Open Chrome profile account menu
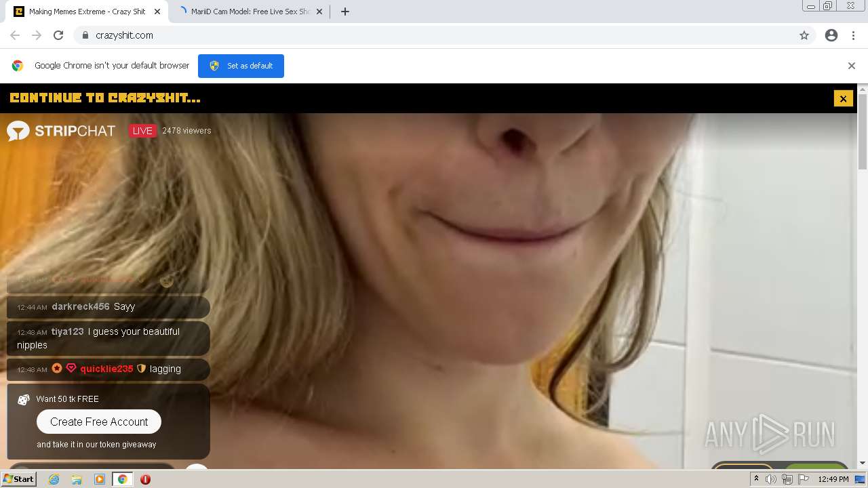Viewport: 868px width, 488px height. [831, 35]
